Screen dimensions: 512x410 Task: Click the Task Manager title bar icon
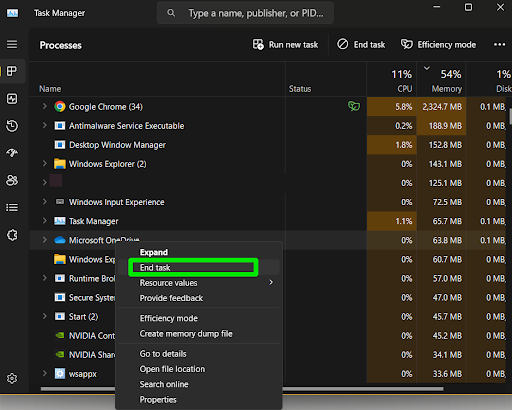13,13
